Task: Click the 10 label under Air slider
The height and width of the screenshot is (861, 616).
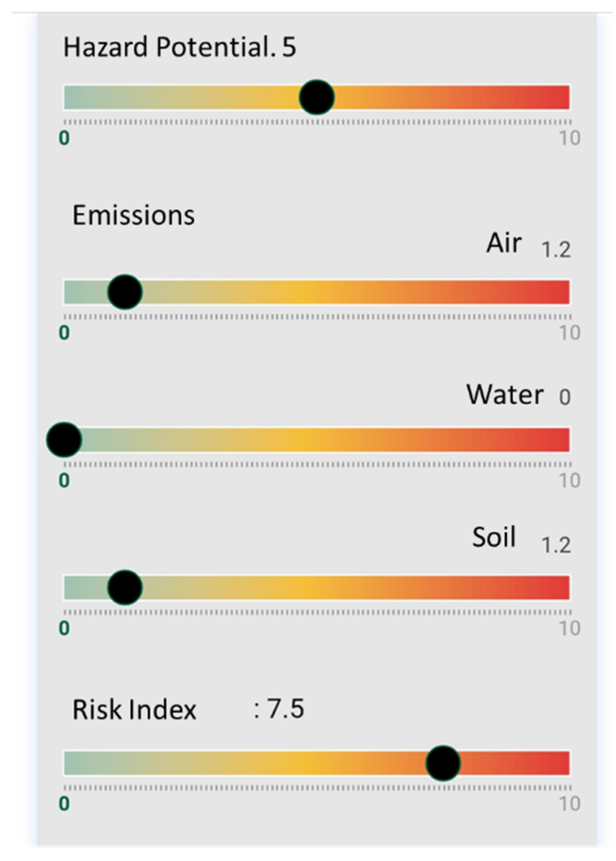Action: pyautogui.click(x=569, y=333)
